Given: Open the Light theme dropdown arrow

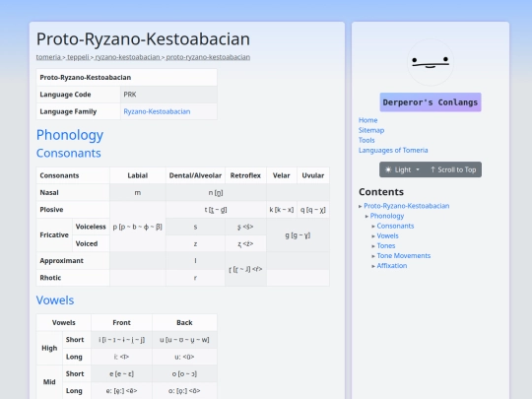Looking at the screenshot, I should point(418,169).
